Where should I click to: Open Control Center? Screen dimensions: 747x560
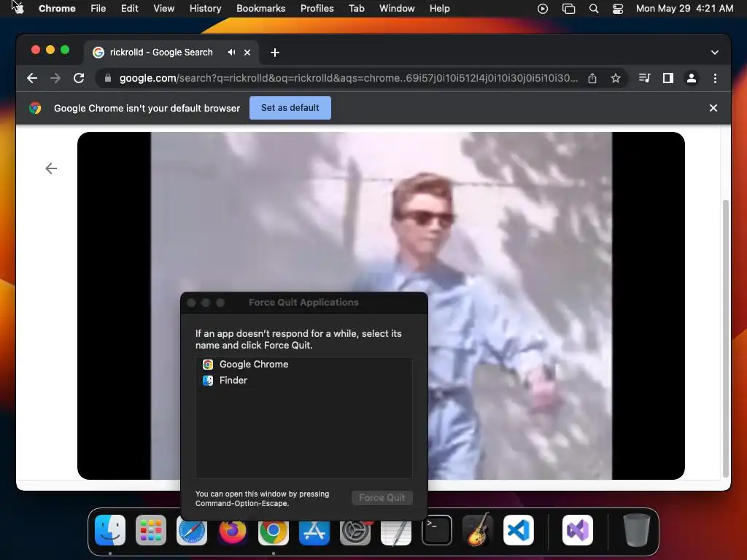click(x=618, y=8)
